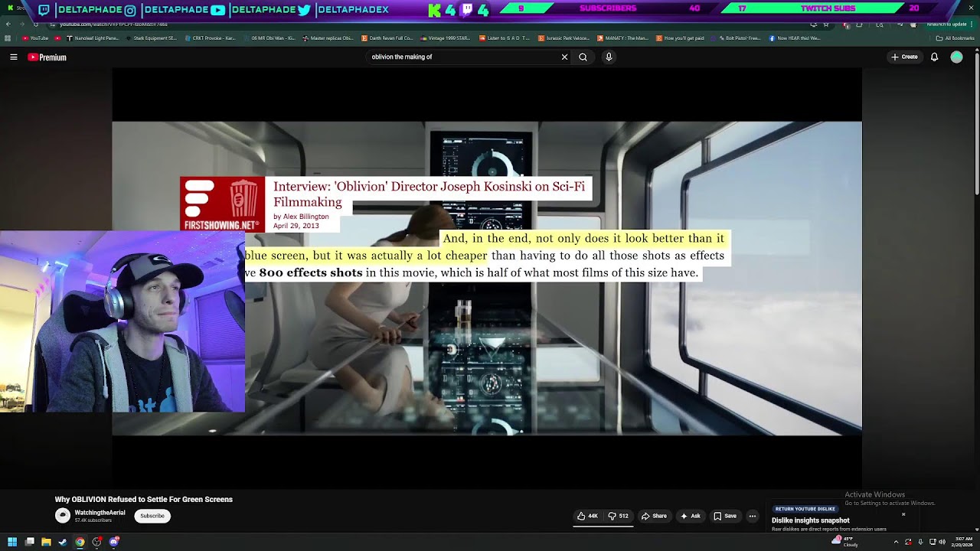Open the Jurassic Park Veloce... bookmark
The height and width of the screenshot is (551, 980).
pyautogui.click(x=564, y=38)
